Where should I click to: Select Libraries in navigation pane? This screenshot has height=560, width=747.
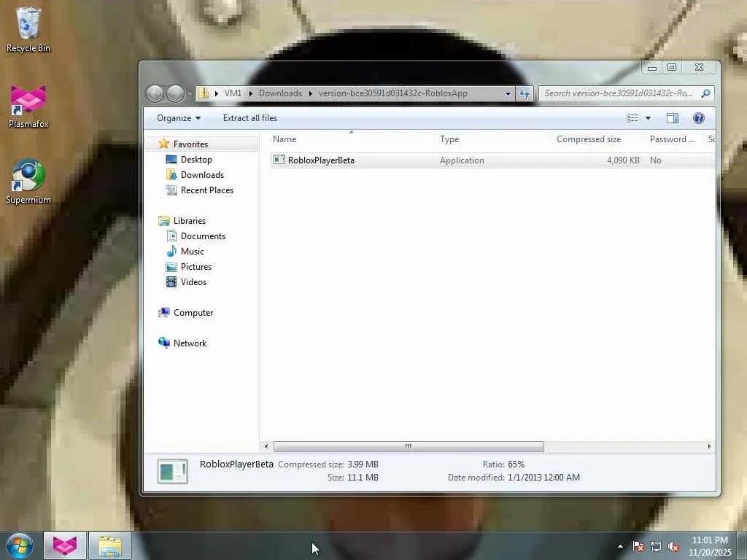pos(189,220)
